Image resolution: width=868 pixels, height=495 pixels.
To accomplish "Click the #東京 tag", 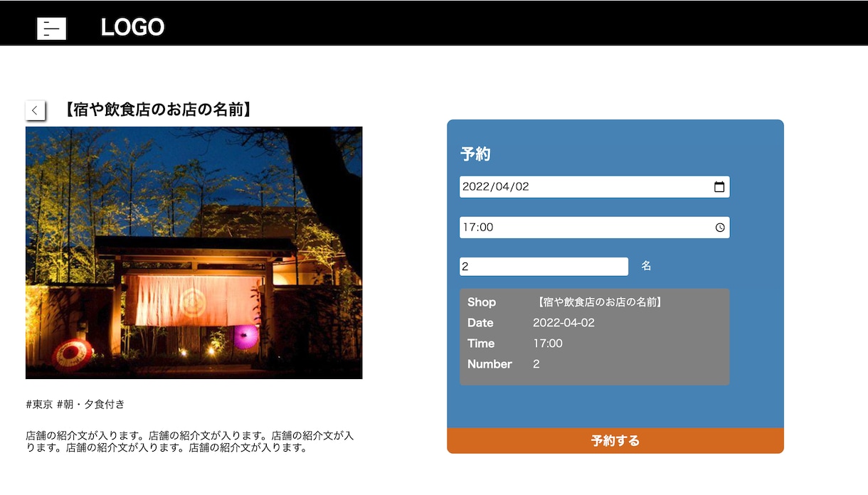I will click(x=40, y=405).
